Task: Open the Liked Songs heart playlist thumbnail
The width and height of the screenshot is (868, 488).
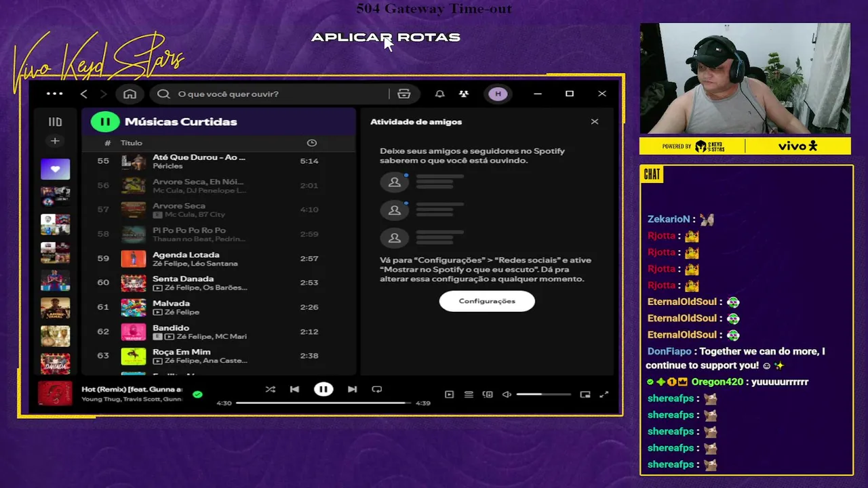Action: pyautogui.click(x=55, y=169)
